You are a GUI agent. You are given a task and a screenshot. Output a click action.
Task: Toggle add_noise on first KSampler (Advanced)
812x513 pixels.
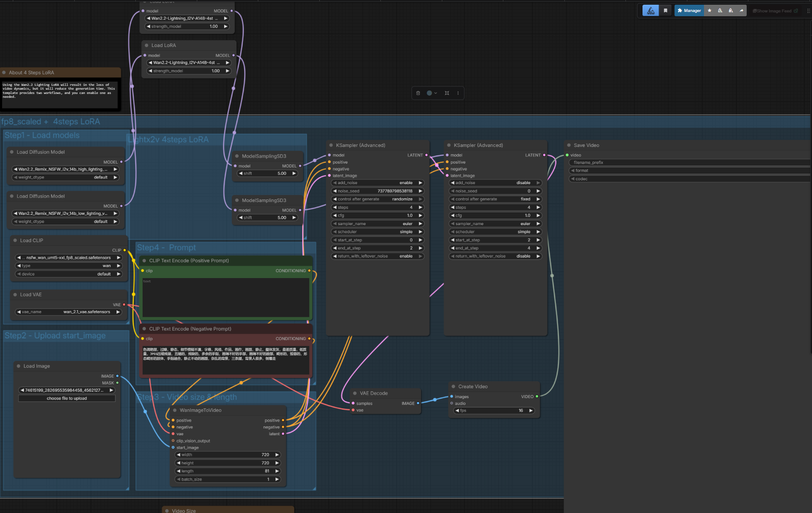(x=377, y=183)
